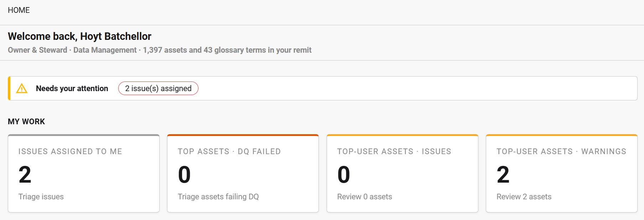644x220 pixels.
Task: Go to the HOME breadcrumb
Action: point(19,10)
